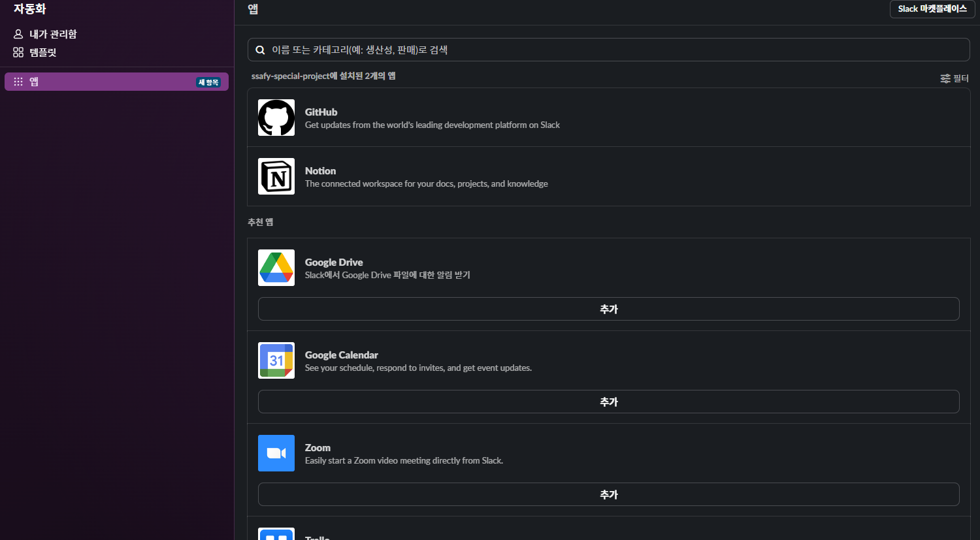Image resolution: width=980 pixels, height=540 pixels.
Task: Add Zoom with 추가 button
Action: click(608, 494)
